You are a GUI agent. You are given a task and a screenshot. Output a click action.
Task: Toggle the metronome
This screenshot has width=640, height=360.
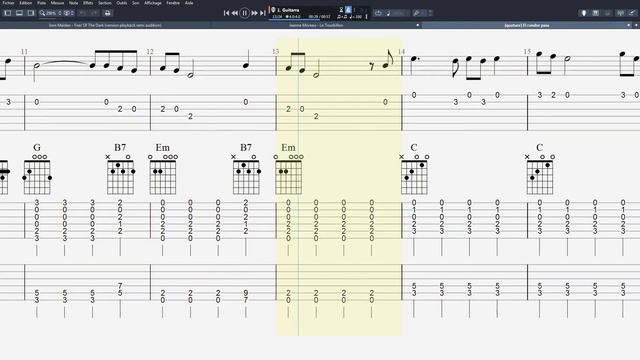349,10
